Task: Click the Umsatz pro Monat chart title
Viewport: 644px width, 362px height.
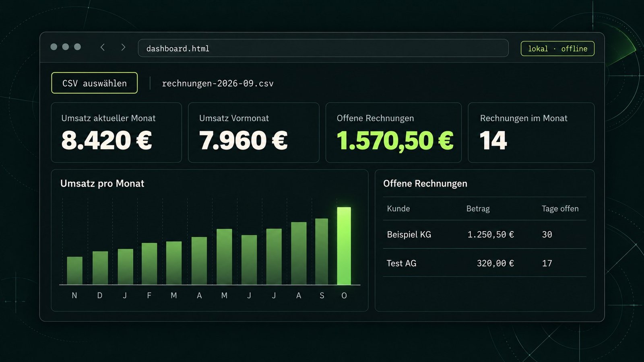Action: pos(102,184)
